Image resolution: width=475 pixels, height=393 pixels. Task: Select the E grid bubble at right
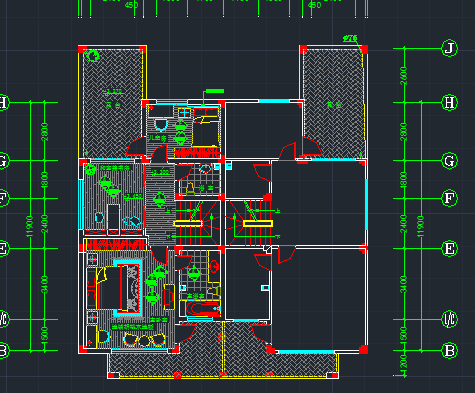pyautogui.click(x=449, y=249)
